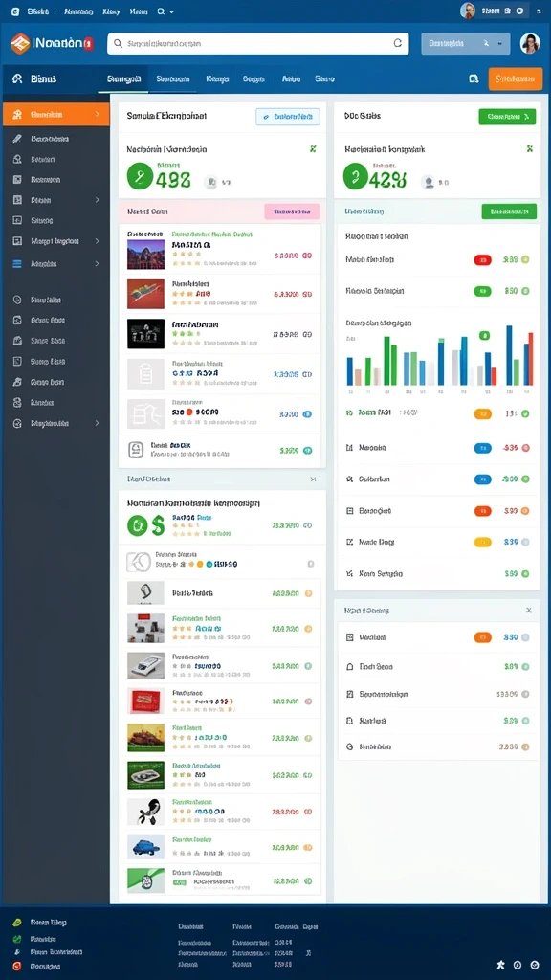Click the blue stacked-lines icon in the sidebar

[x=17, y=264]
